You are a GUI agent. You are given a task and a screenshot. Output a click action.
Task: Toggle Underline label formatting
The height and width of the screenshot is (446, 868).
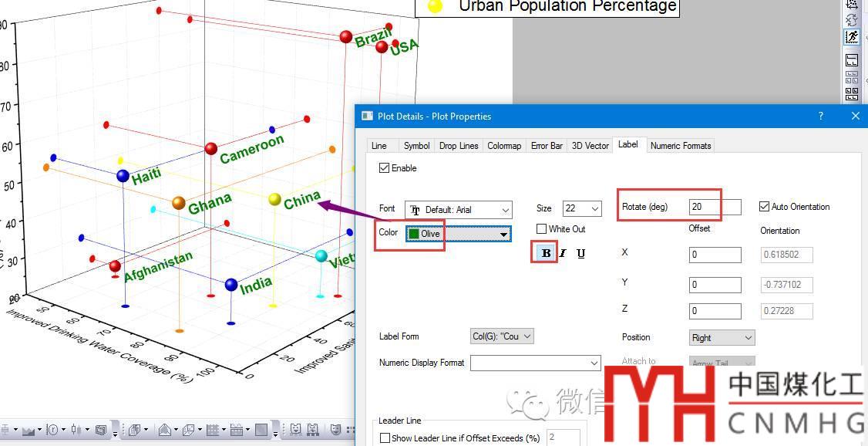580,253
